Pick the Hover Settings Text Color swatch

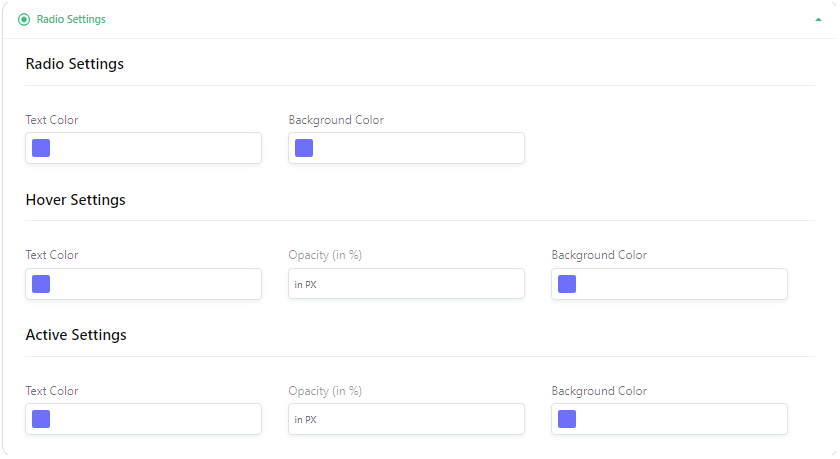pos(41,284)
